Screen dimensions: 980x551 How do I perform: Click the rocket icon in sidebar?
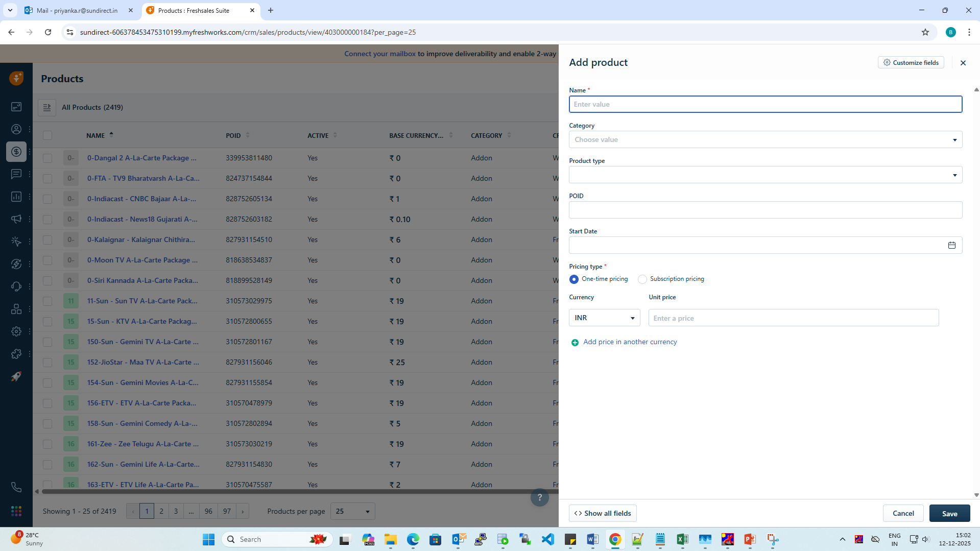pos(16,376)
